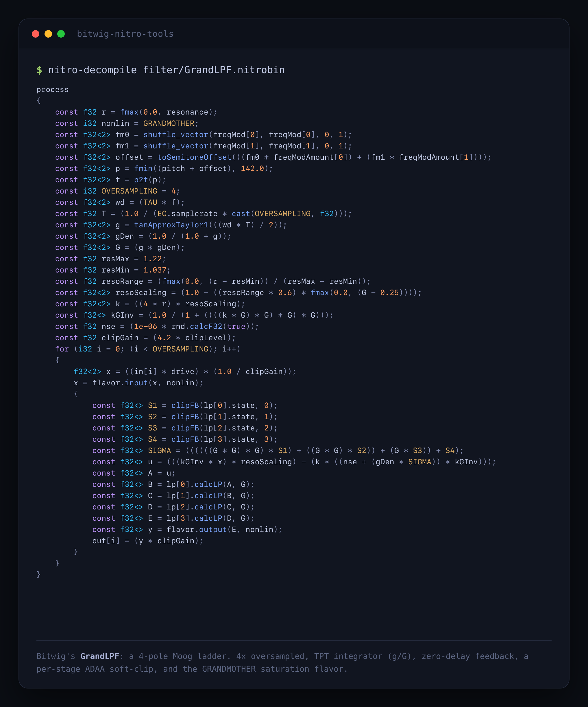Click the tanApproxTaylor1 function name

click(x=171, y=225)
